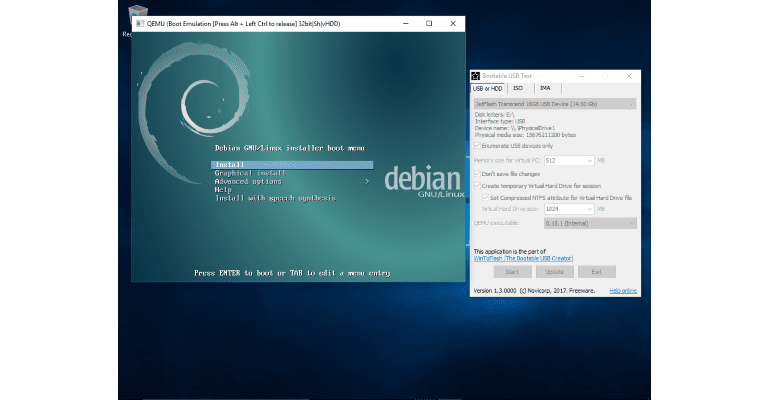The height and width of the screenshot is (400, 770).
Task: Toggle Enumerate USB devices only
Action: click(x=477, y=145)
